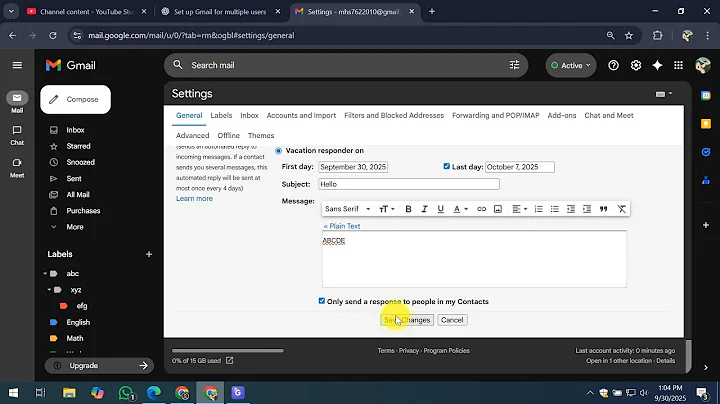Apply italic formatting in message toolbar
The image size is (720, 404).
[424, 209]
